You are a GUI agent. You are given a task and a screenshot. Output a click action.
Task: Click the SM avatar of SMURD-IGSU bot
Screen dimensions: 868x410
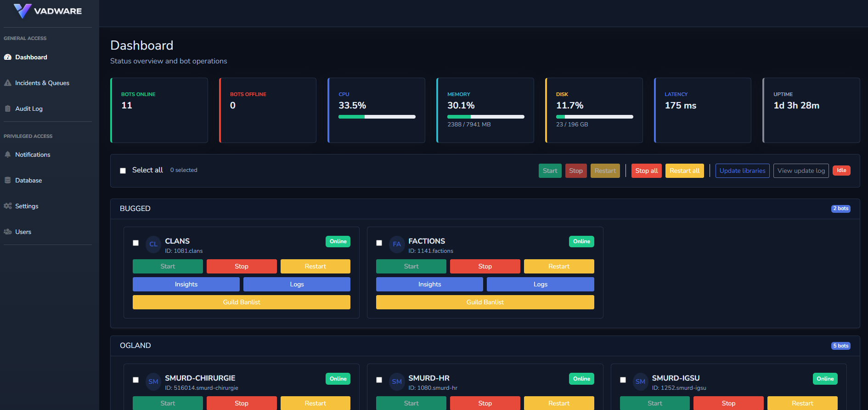[x=640, y=382]
